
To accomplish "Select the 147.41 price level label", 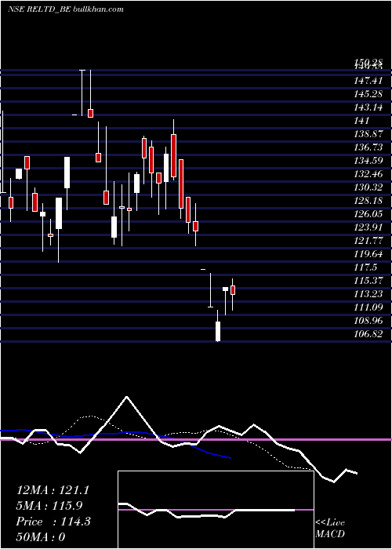I will tap(368, 82).
